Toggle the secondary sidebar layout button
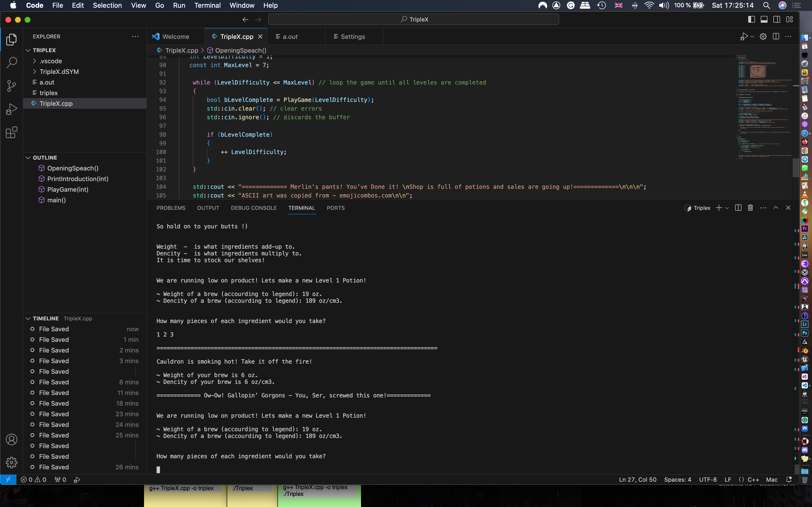Image resolution: width=812 pixels, height=507 pixels. tap(777, 20)
